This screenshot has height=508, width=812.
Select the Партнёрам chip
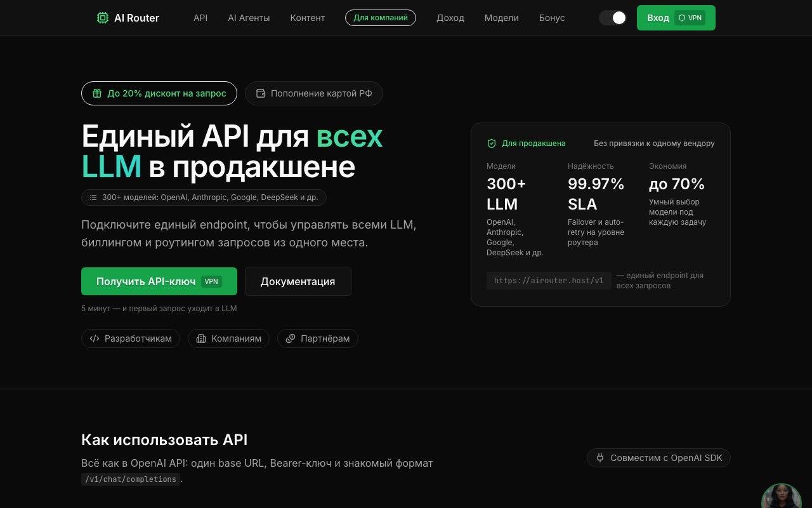[318, 338]
